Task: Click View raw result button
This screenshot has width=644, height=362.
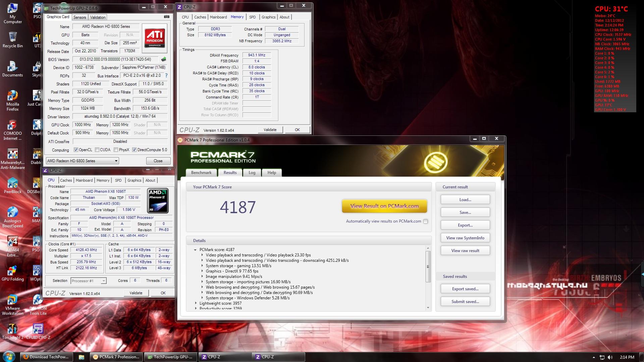Action: (465, 251)
